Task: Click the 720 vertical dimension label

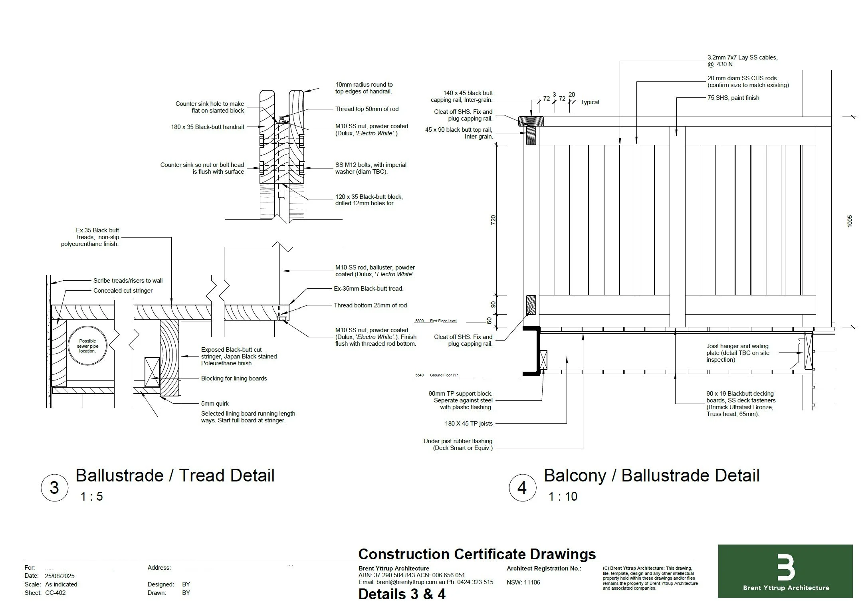Action: (493, 220)
